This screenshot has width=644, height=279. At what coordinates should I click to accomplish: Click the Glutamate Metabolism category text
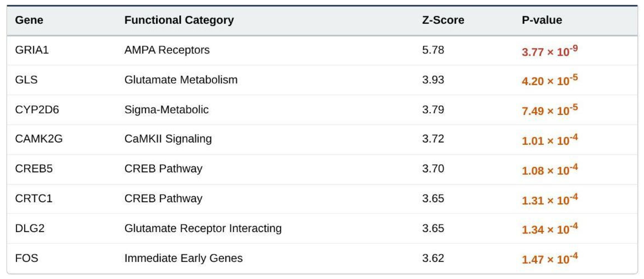(181, 80)
